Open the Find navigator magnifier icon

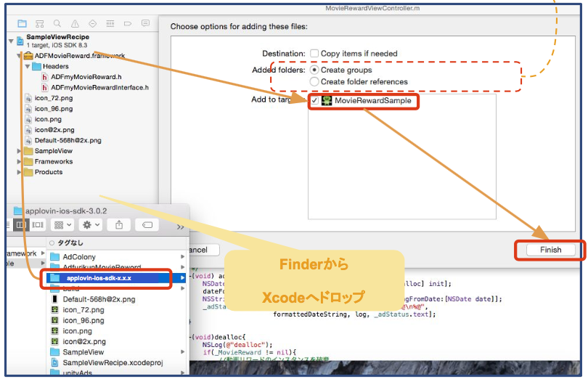coord(57,24)
